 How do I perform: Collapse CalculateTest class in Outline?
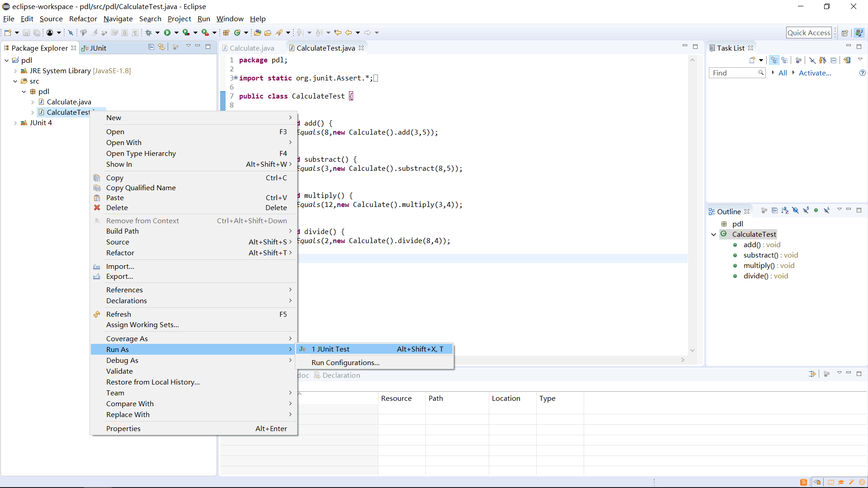pos(713,235)
